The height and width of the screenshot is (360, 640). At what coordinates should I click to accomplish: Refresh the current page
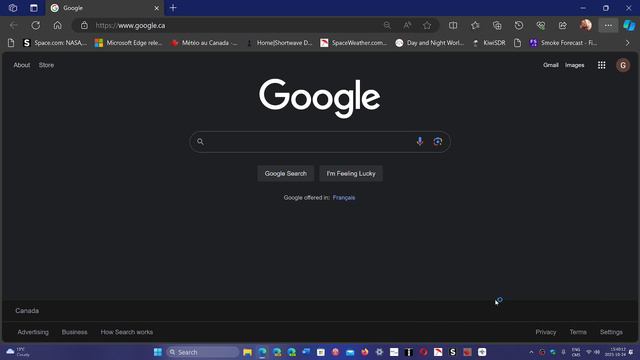tap(36, 25)
